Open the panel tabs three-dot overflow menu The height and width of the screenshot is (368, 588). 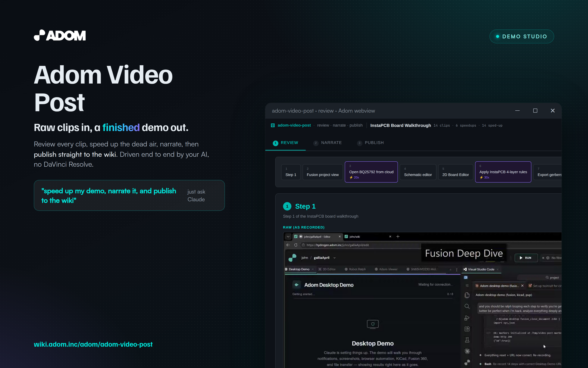(x=457, y=269)
